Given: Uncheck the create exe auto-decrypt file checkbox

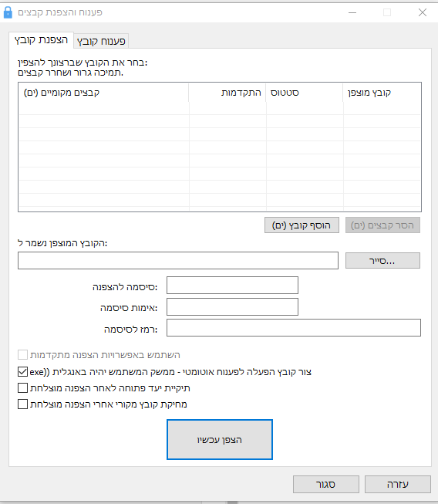Looking at the screenshot, I should [23, 372].
